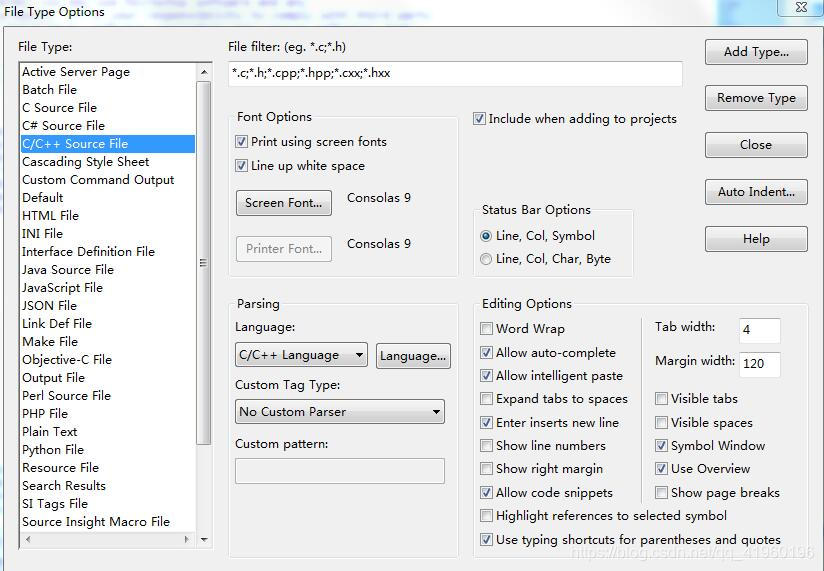Uncheck Include when adding to projects
The width and height of the screenshot is (824, 571).
pos(480,119)
